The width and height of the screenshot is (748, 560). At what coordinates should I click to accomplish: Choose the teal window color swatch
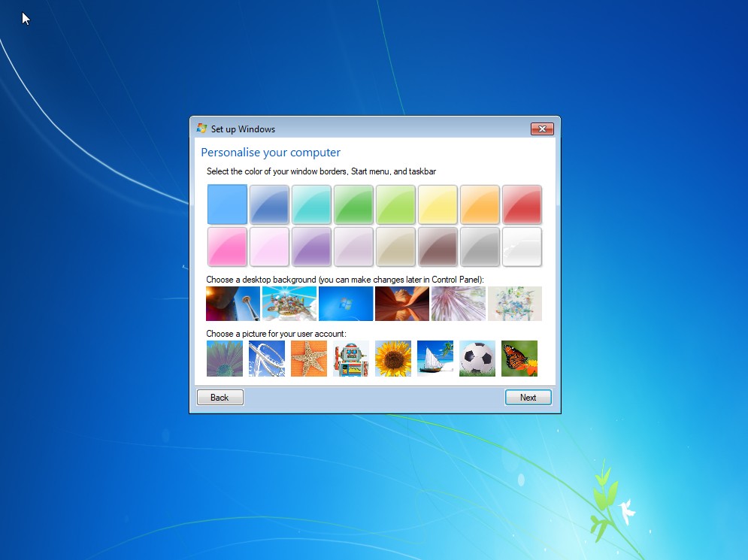(x=311, y=204)
